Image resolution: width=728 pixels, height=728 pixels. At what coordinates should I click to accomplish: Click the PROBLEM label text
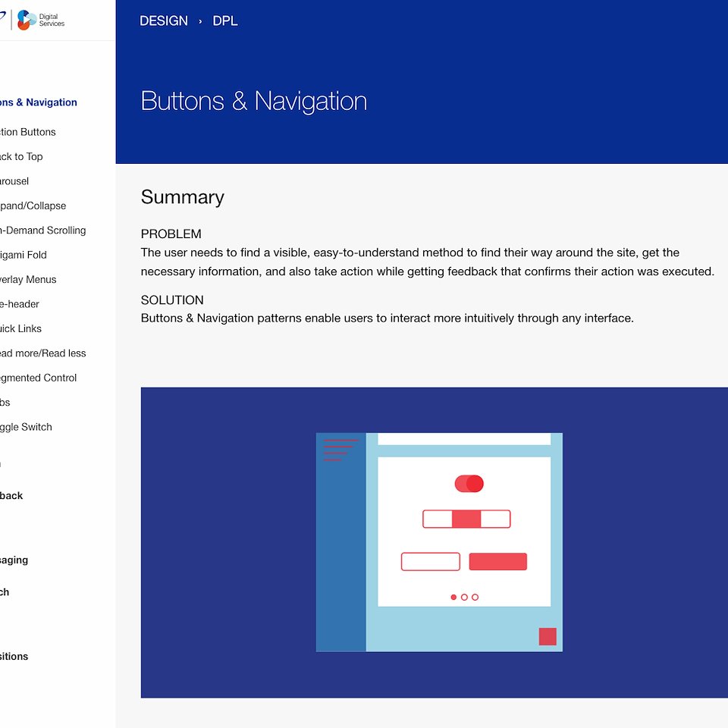tap(171, 234)
